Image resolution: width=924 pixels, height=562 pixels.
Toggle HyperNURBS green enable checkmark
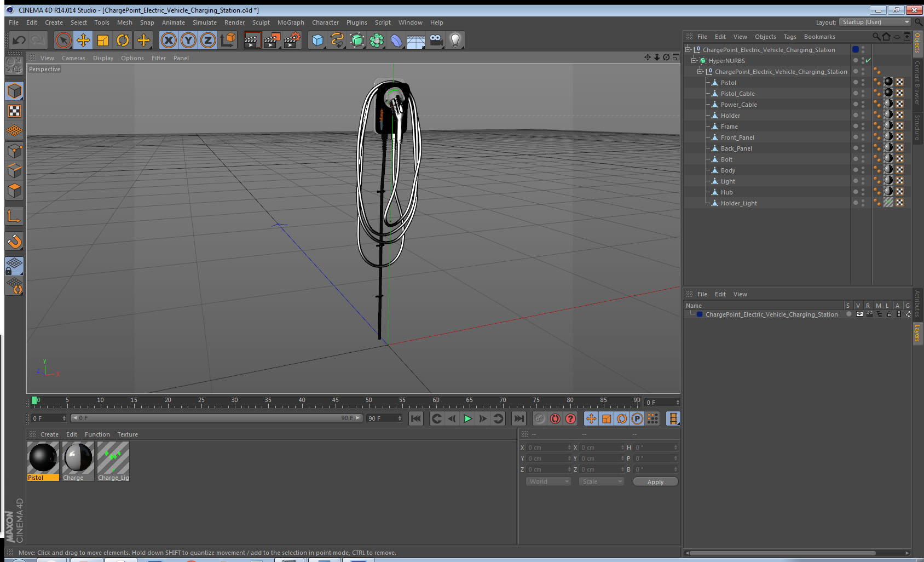(x=868, y=60)
